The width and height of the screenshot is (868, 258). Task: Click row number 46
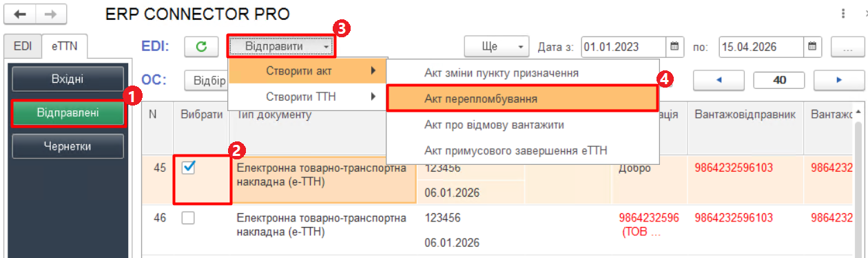(x=159, y=218)
